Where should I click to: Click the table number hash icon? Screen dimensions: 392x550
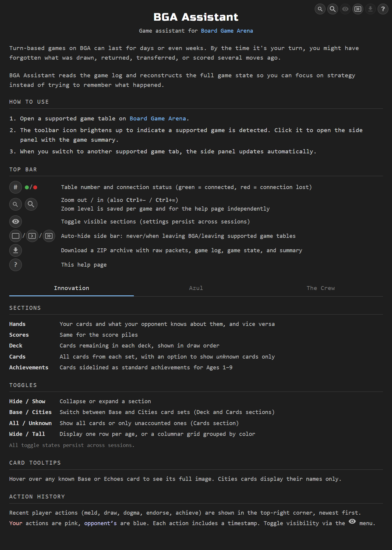point(16,187)
